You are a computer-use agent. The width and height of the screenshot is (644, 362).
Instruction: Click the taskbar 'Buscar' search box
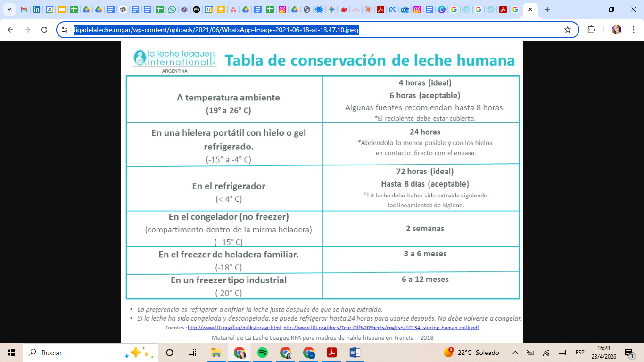pyautogui.click(x=90, y=353)
